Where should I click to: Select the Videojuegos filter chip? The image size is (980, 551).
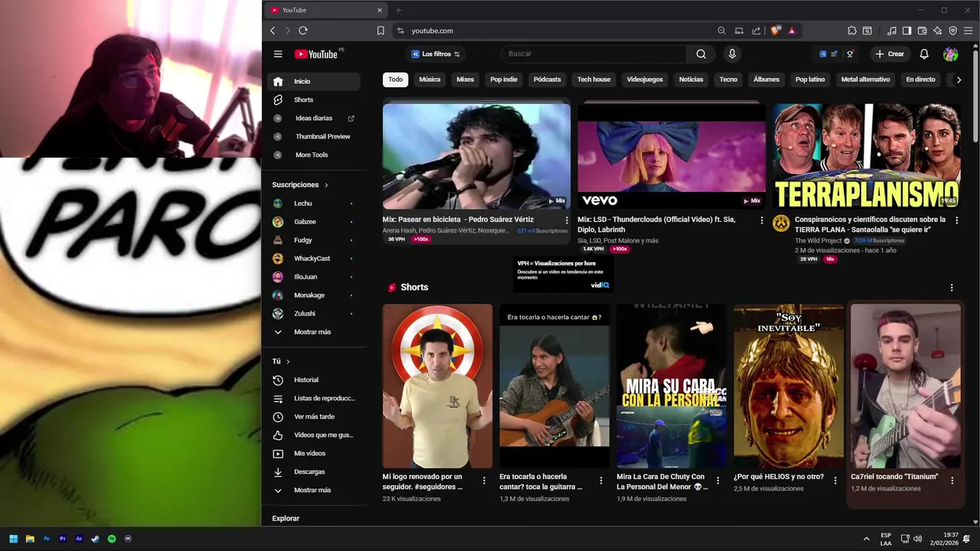[x=645, y=80]
